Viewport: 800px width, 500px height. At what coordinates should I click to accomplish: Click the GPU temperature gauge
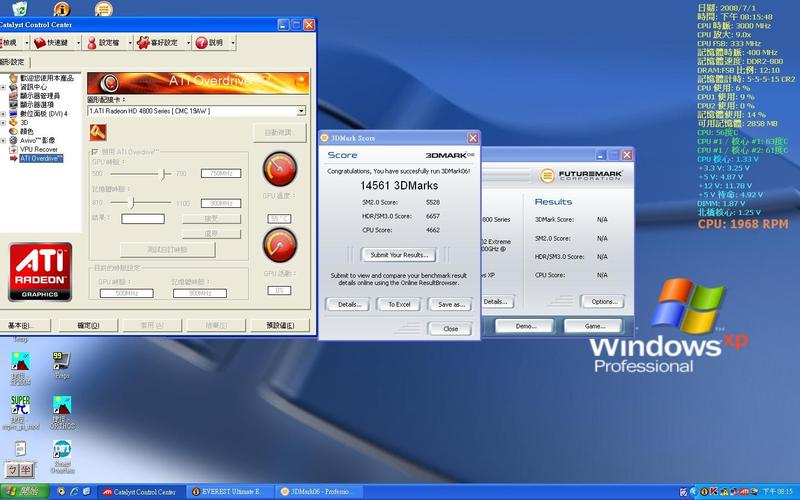(280, 169)
